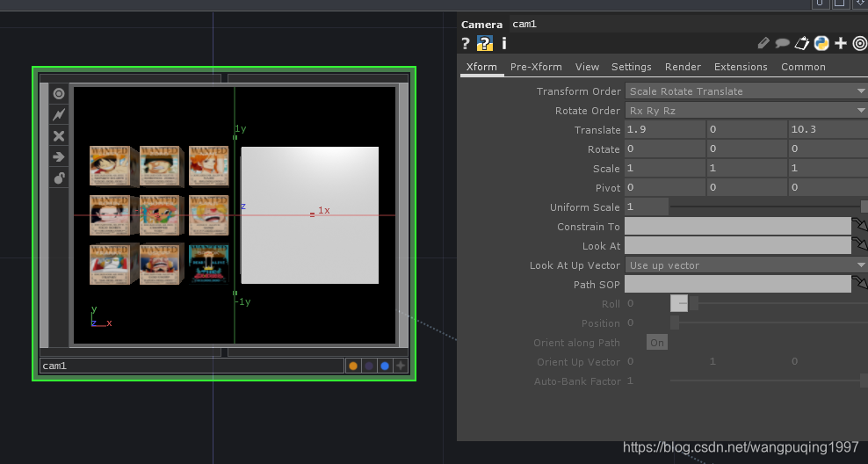
Task: Click the Path SOP input field
Action: (x=737, y=285)
